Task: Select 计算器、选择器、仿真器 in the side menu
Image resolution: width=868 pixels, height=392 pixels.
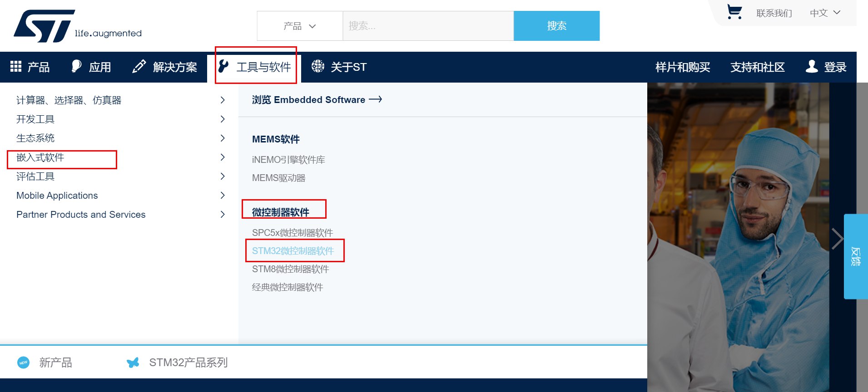Action: click(x=69, y=100)
